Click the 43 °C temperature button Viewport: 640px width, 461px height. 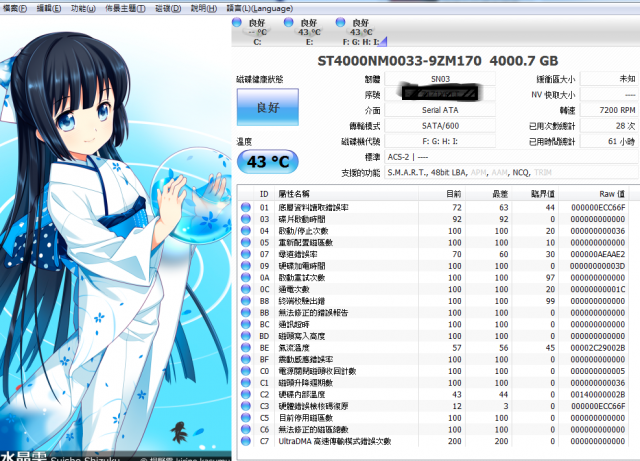point(268,162)
